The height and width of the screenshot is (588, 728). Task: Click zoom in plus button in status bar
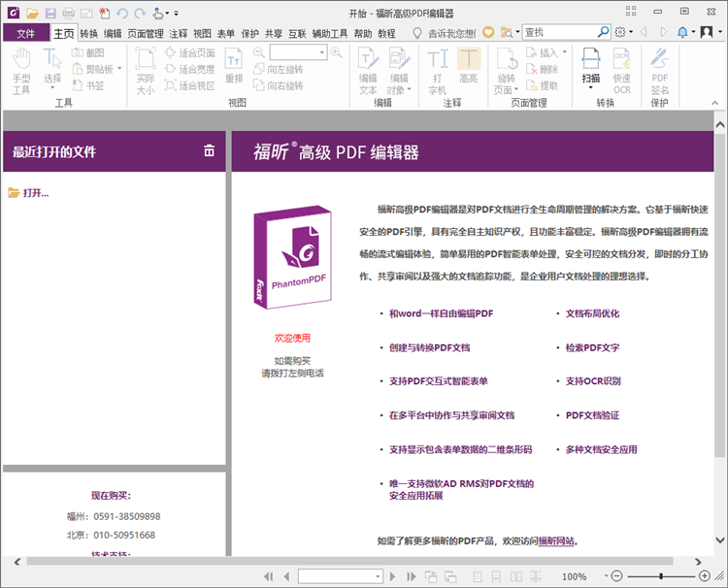pyautogui.click(x=705, y=576)
